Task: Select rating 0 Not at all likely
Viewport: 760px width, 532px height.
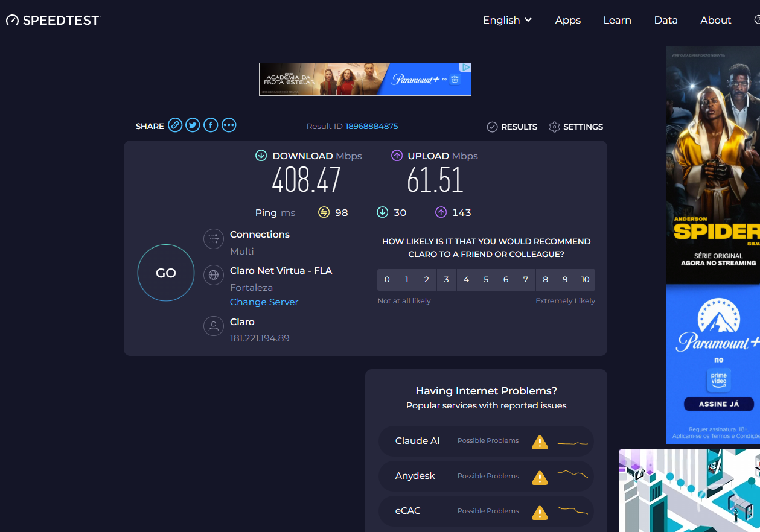Action: [x=387, y=279]
